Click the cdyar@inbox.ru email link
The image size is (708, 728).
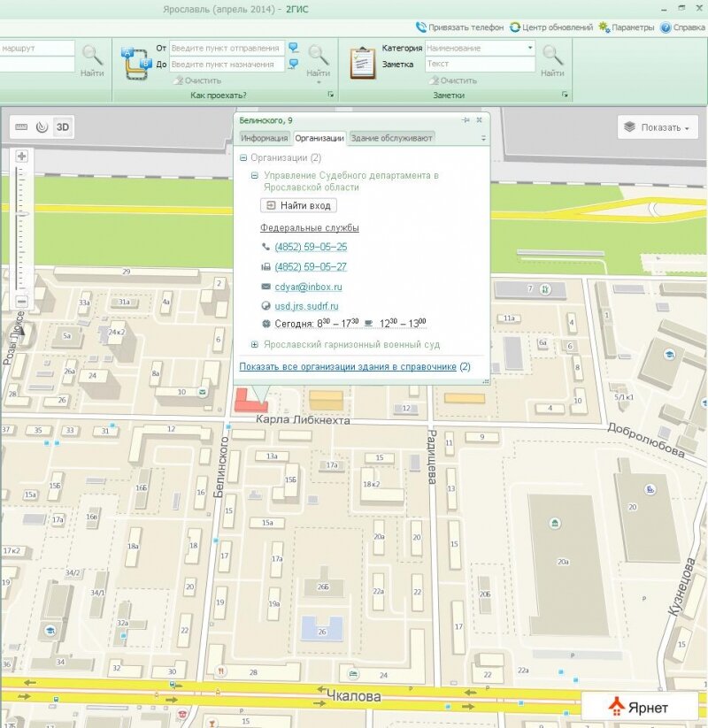pos(309,287)
